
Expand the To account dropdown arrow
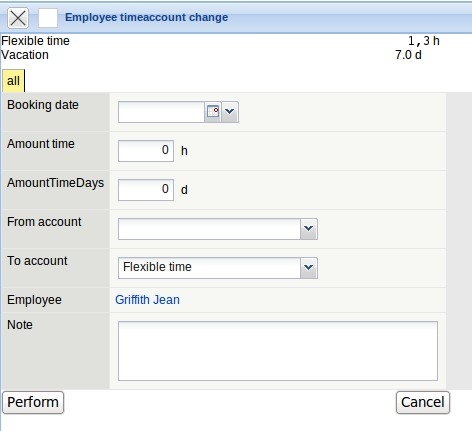click(x=309, y=268)
